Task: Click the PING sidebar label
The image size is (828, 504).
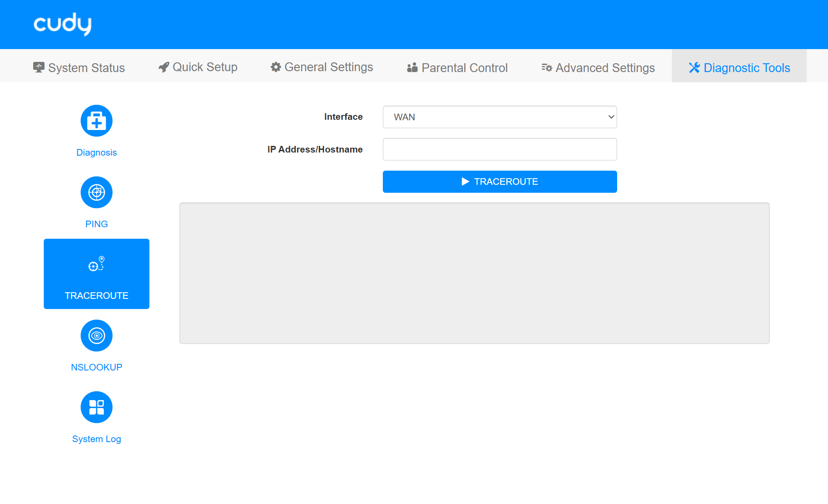Action: click(x=96, y=224)
